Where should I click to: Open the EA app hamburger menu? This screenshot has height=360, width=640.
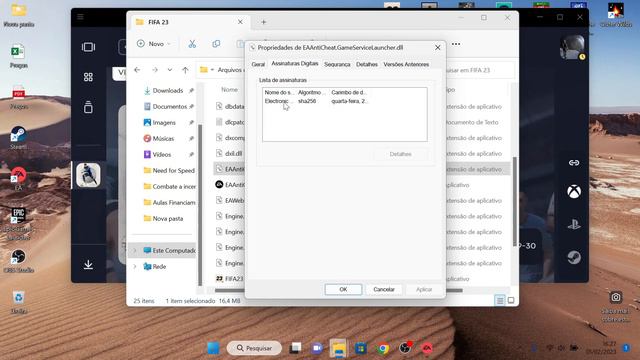click(80, 17)
